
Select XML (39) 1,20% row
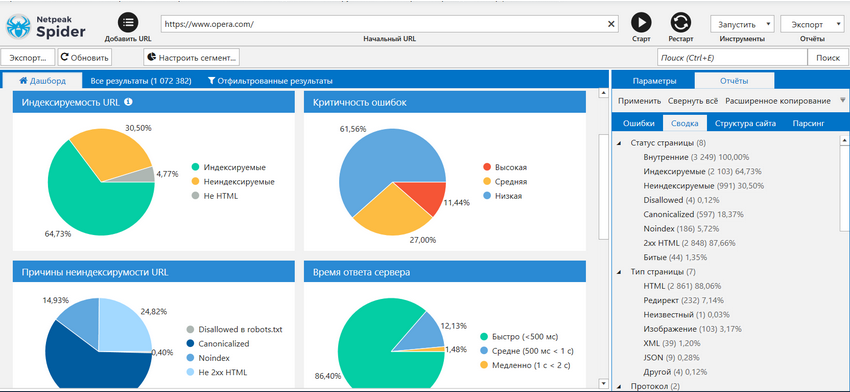(672, 343)
